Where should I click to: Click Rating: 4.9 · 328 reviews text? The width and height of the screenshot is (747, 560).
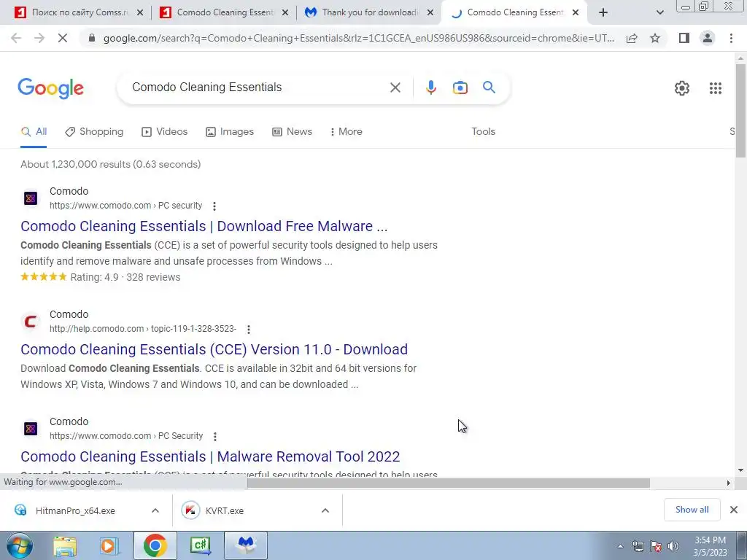point(125,278)
